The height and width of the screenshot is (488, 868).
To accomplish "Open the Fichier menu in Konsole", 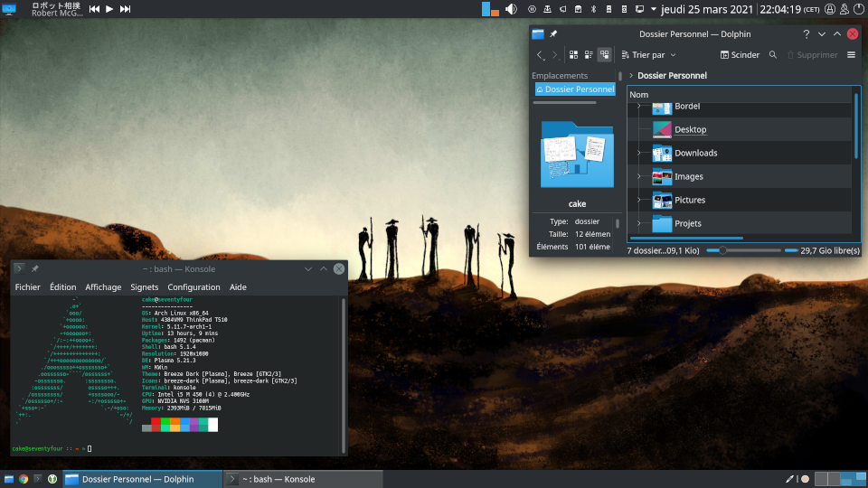I will (x=28, y=287).
